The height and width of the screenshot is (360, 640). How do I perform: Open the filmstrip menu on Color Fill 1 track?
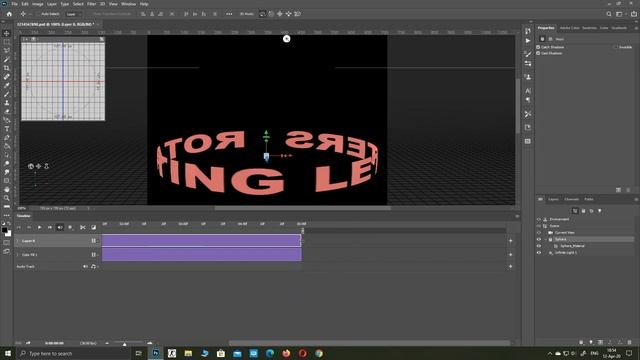[93, 255]
